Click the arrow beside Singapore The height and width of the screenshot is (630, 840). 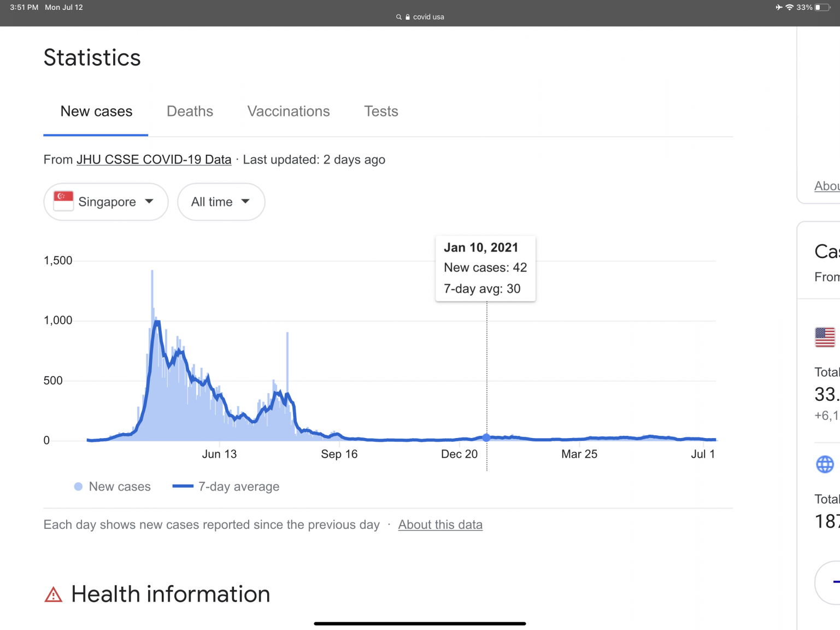click(149, 201)
